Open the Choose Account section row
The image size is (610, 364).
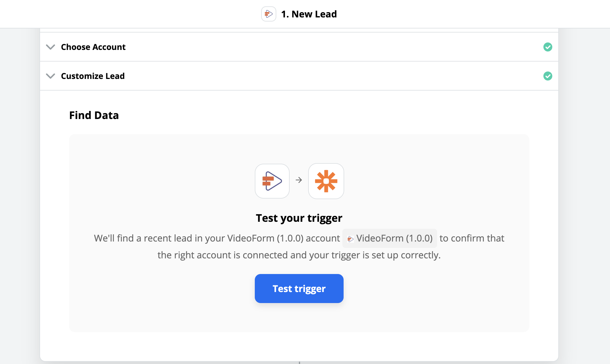pos(299,47)
